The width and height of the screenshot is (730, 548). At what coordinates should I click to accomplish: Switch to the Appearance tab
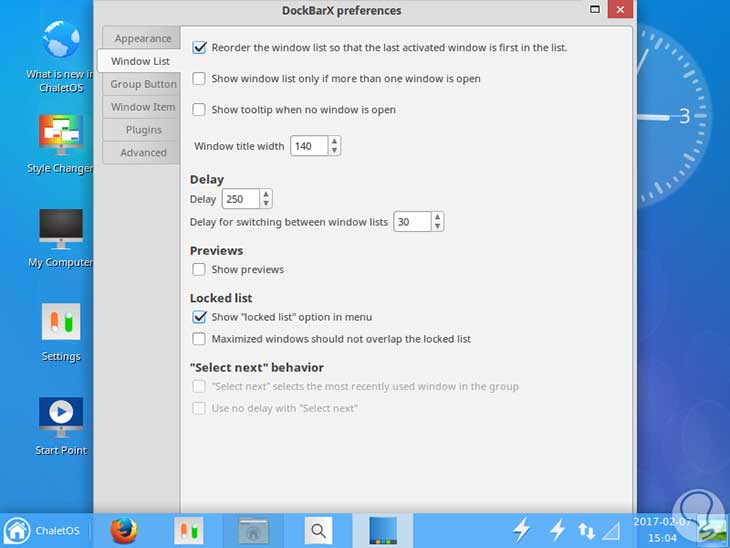point(142,38)
